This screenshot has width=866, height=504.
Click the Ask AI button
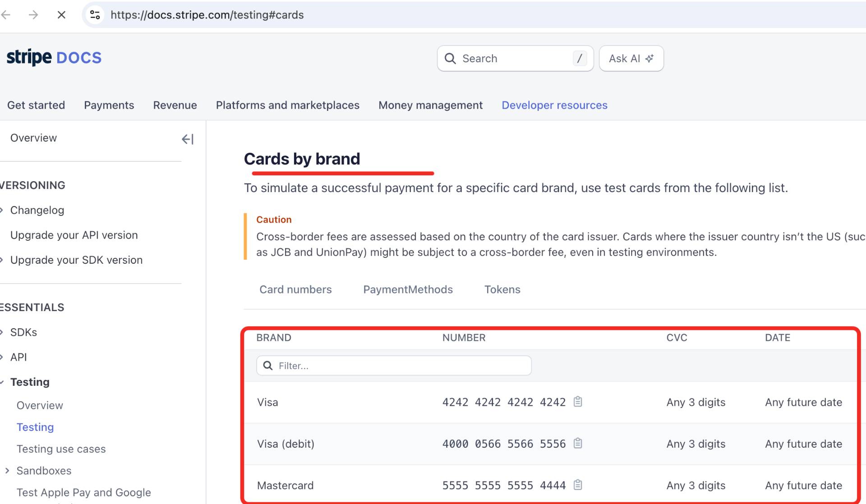631,59
